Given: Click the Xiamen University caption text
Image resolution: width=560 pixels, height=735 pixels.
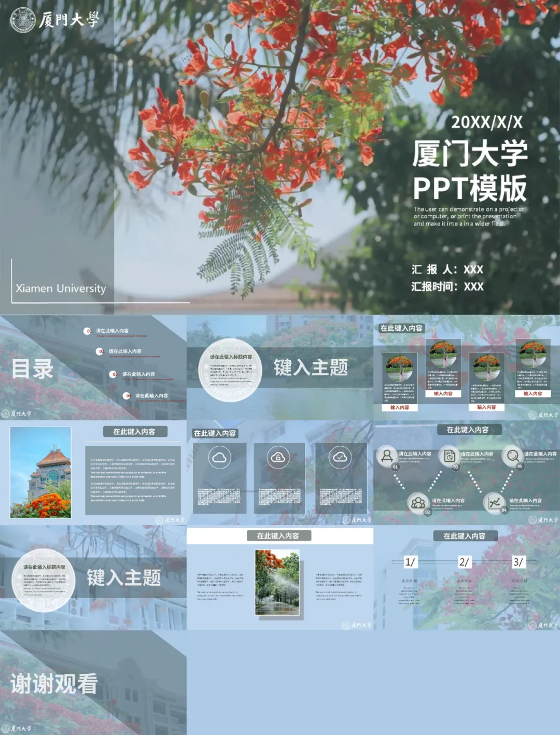Looking at the screenshot, I should click(x=61, y=288).
